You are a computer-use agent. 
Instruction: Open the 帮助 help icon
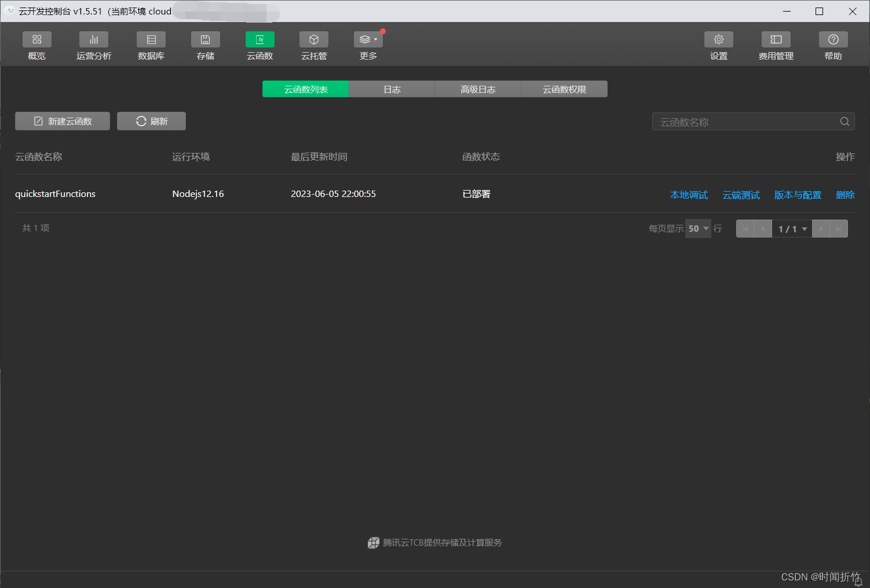click(834, 39)
